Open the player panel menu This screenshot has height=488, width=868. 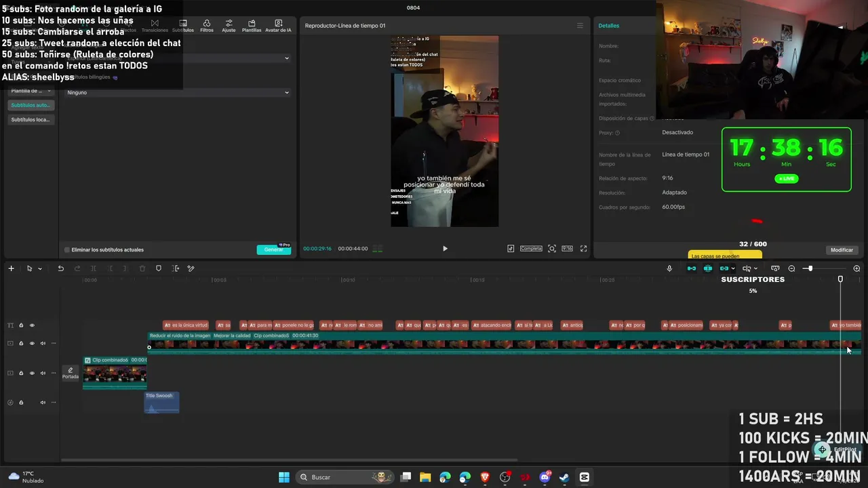[x=580, y=26]
